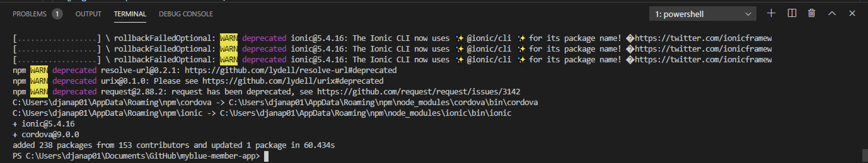Switch to the OUTPUT tab
The width and height of the screenshot is (868, 163).
click(88, 14)
